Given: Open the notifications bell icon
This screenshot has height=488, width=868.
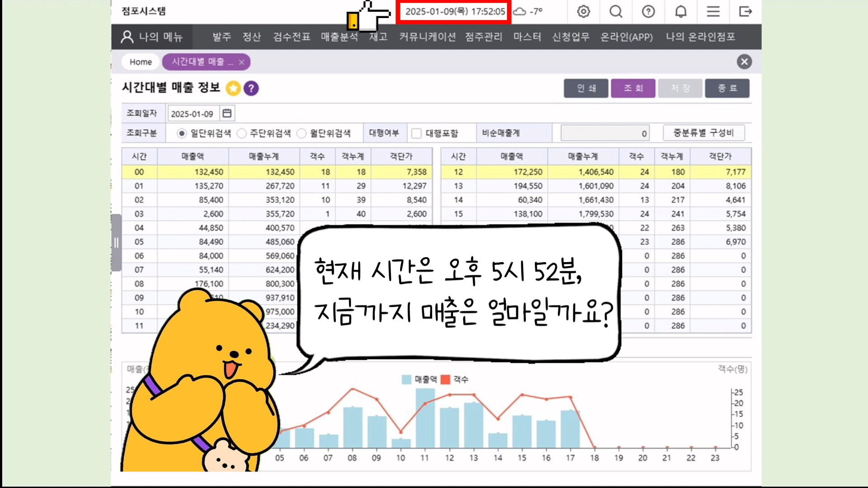Looking at the screenshot, I should pyautogui.click(x=681, y=11).
